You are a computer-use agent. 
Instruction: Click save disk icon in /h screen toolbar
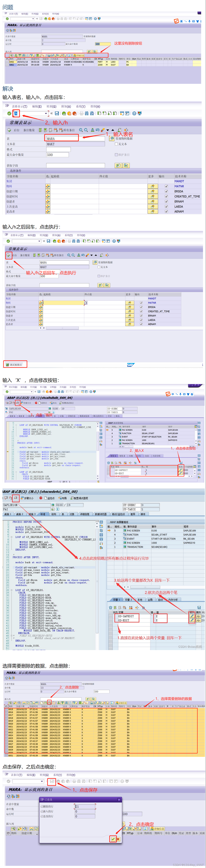[57, 113]
